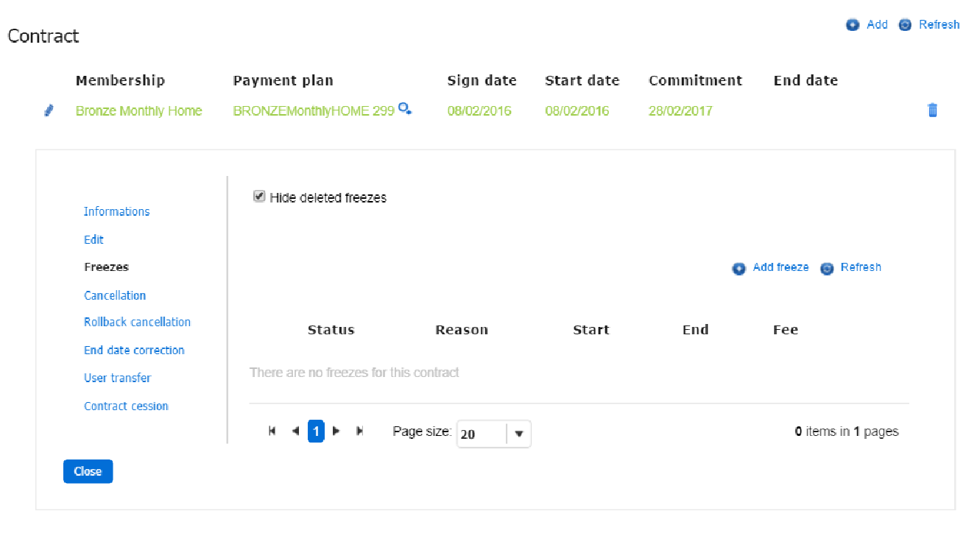Click the Add contract plus icon

(x=853, y=25)
